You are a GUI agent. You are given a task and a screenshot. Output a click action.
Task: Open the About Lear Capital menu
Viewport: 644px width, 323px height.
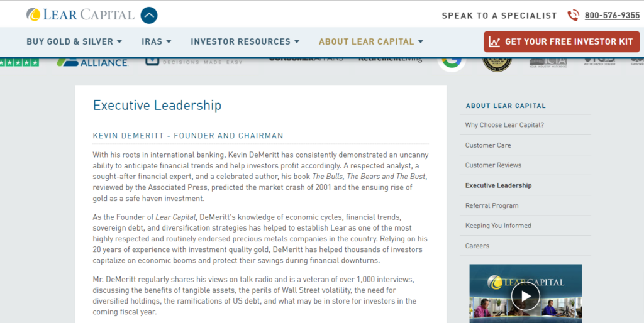[371, 41]
